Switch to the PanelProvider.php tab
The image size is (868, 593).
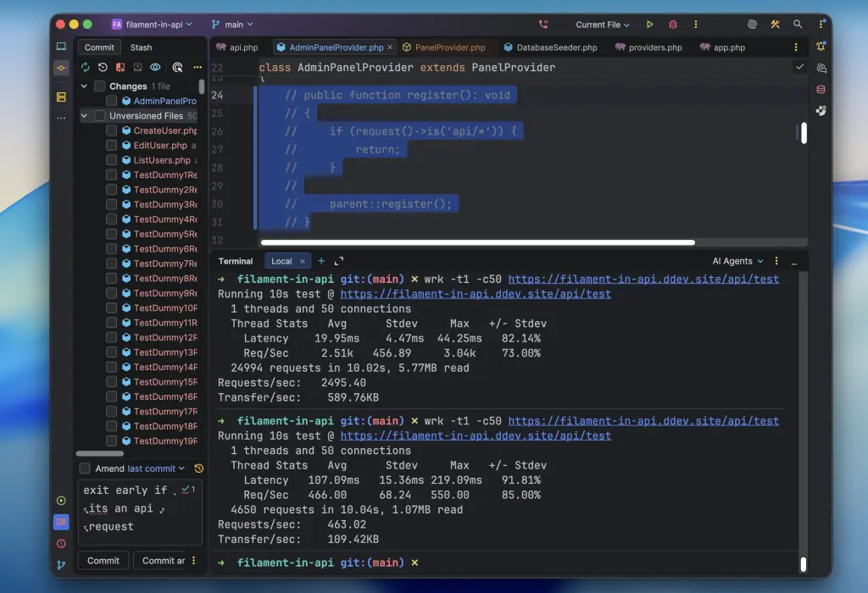coord(444,47)
